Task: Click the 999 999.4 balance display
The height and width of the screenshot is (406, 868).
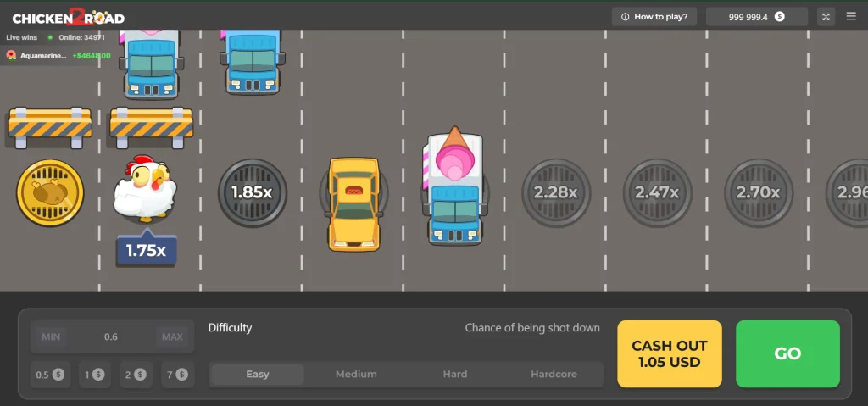Action: [756, 17]
